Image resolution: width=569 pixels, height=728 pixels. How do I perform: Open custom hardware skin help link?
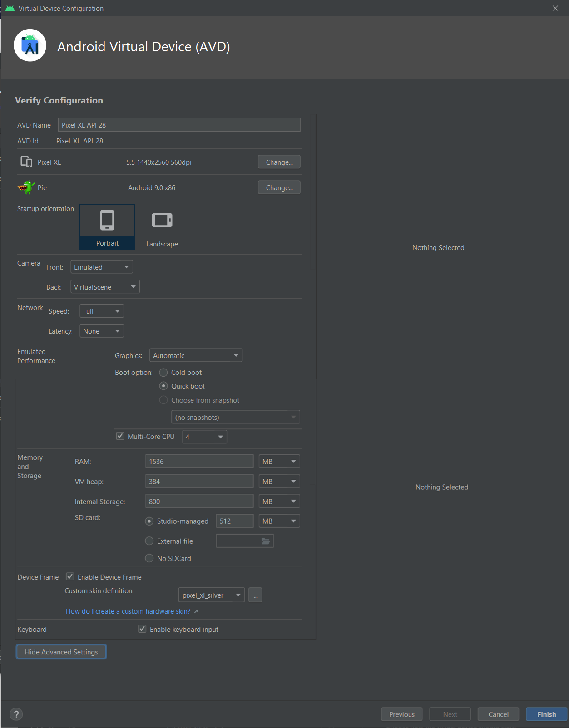click(128, 611)
